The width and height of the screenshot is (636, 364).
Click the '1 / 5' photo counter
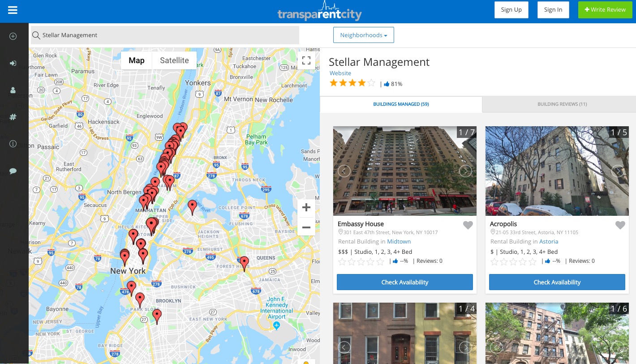(619, 132)
